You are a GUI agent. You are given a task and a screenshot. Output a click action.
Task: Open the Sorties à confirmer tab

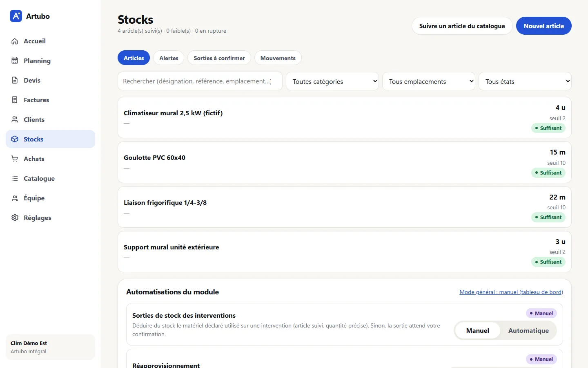219,58
